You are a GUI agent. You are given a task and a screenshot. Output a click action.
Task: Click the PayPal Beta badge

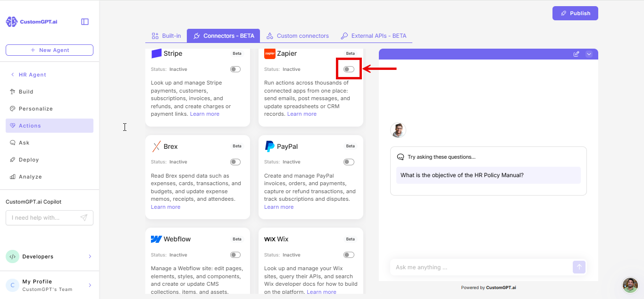pyautogui.click(x=350, y=146)
